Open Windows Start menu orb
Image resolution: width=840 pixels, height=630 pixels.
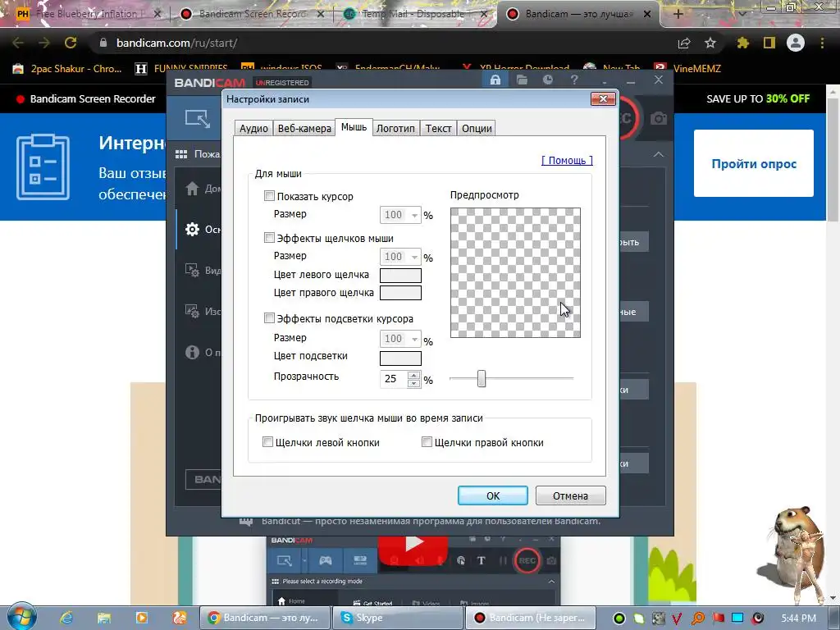click(x=21, y=617)
